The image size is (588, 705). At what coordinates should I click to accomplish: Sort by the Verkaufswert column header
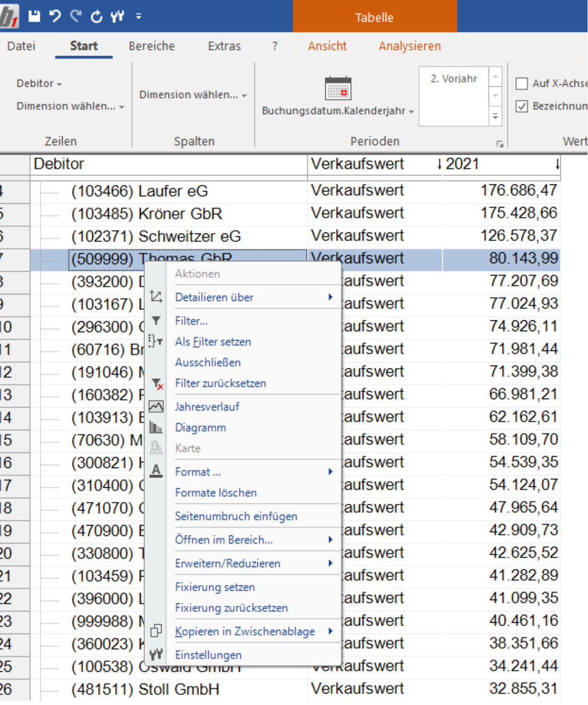tap(375, 164)
